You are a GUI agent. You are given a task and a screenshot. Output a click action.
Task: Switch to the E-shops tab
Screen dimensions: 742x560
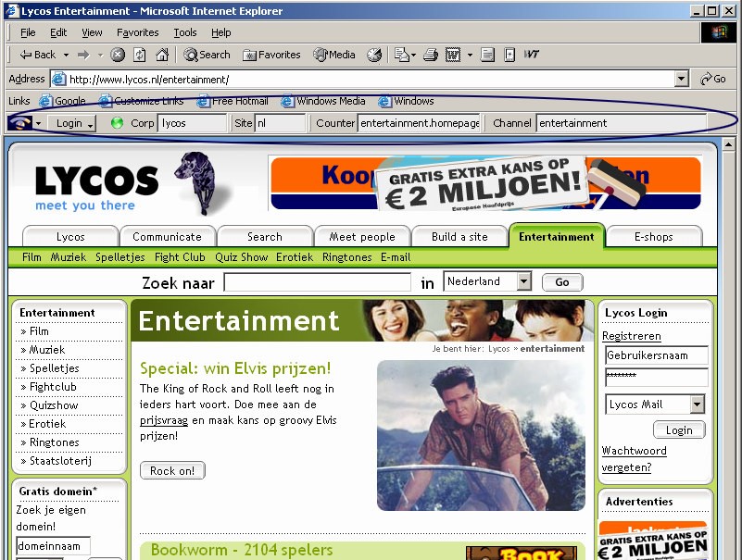[x=653, y=236]
